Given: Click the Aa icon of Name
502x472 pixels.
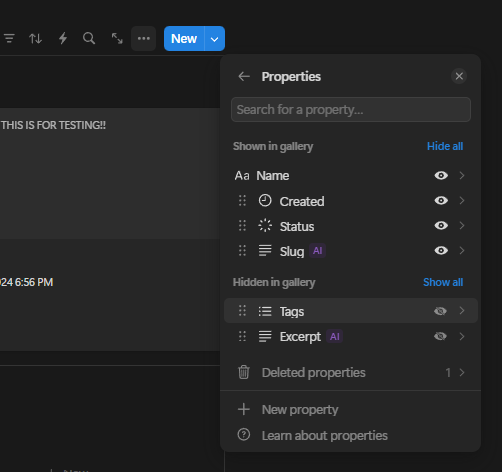Looking at the screenshot, I should (x=242, y=176).
